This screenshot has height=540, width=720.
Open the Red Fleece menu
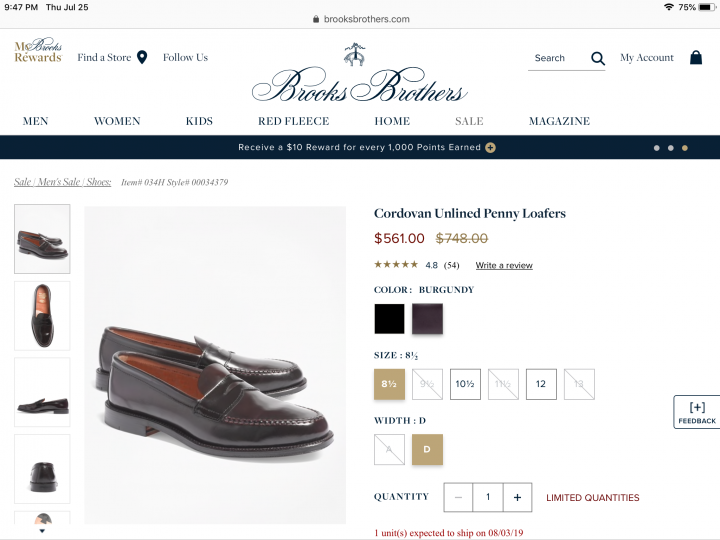click(x=293, y=121)
